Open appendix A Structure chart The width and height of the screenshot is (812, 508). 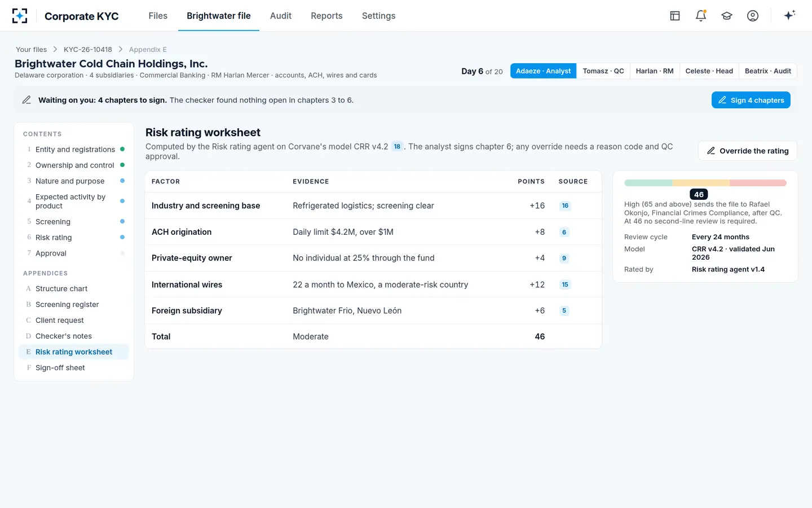pos(74,288)
